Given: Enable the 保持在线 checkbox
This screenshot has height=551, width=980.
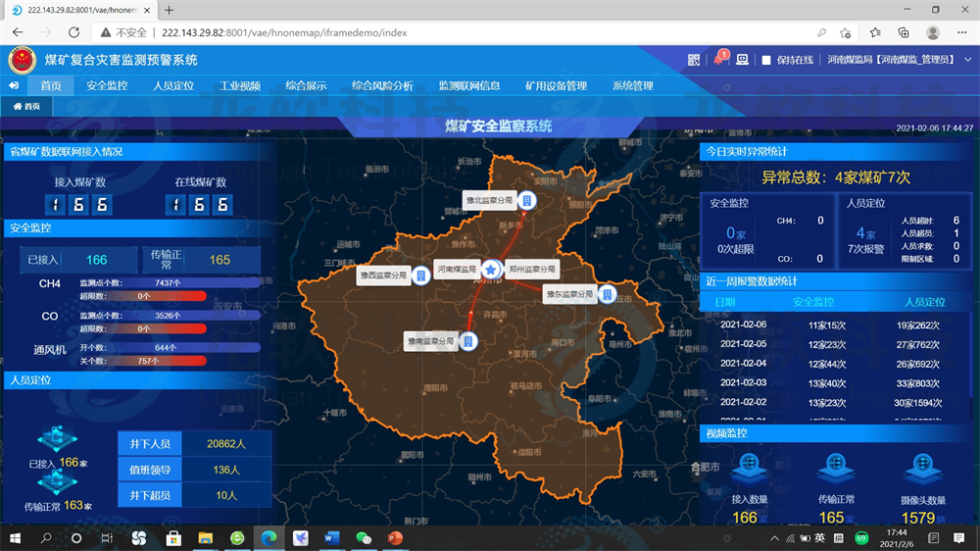Looking at the screenshot, I should (x=767, y=60).
